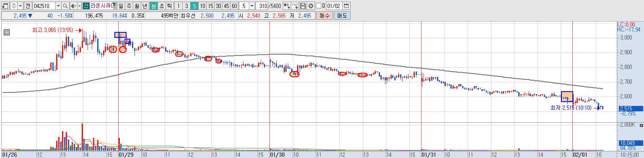Select the tick (틱) chart period
This screenshot has height=158, width=644.
(169, 6)
